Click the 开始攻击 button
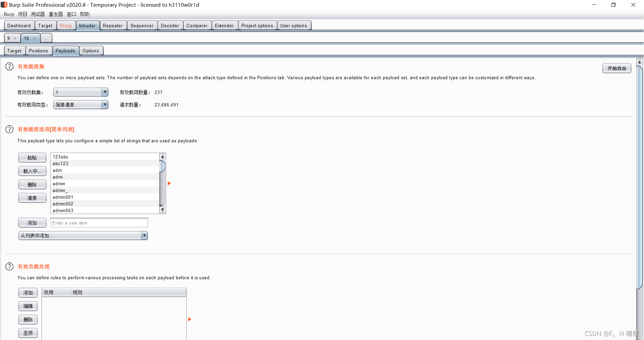The height and width of the screenshot is (340, 644). [617, 68]
